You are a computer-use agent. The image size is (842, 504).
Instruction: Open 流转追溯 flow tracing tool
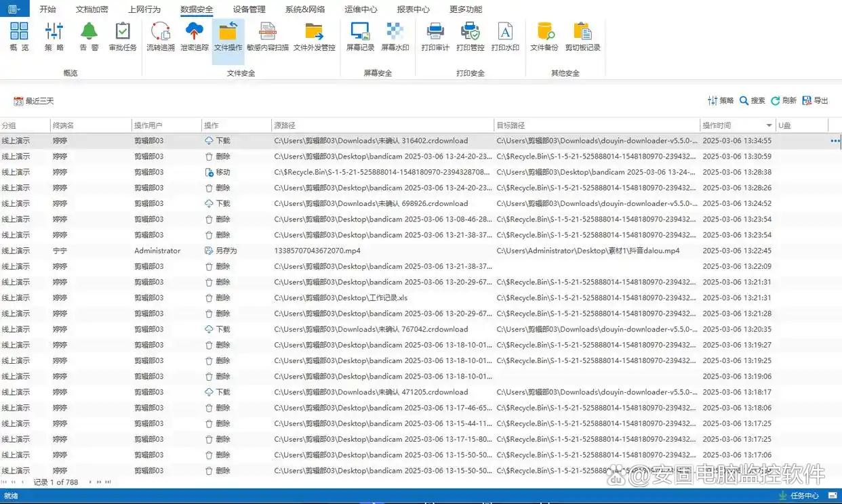pos(161,37)
